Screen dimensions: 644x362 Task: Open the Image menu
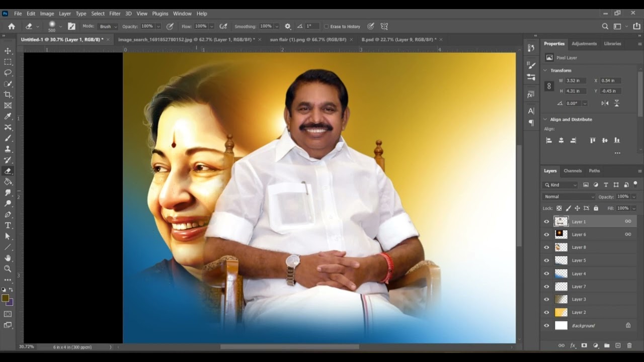pyautogui.click(x=47, y=14)
